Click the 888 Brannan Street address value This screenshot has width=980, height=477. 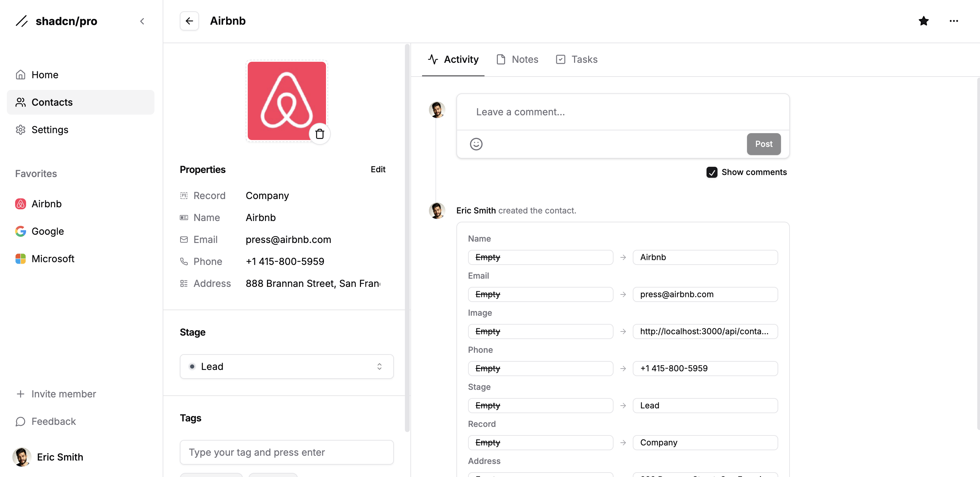click(313, 284)
